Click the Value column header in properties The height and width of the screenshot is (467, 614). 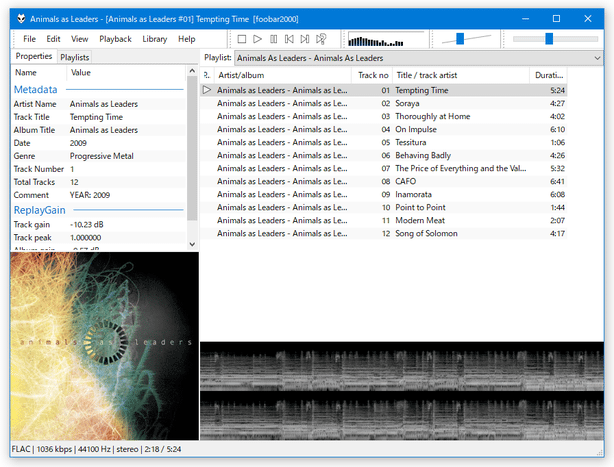[126, 73]
